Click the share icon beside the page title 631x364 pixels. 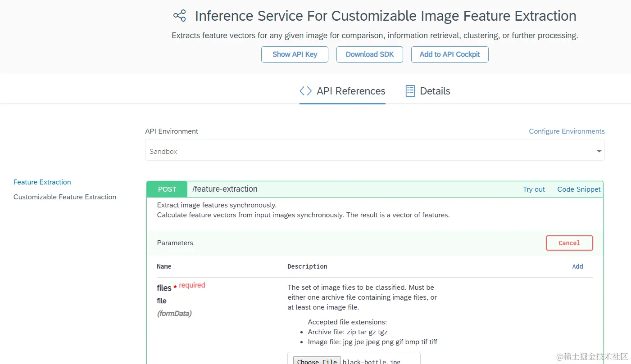[179, 16]
